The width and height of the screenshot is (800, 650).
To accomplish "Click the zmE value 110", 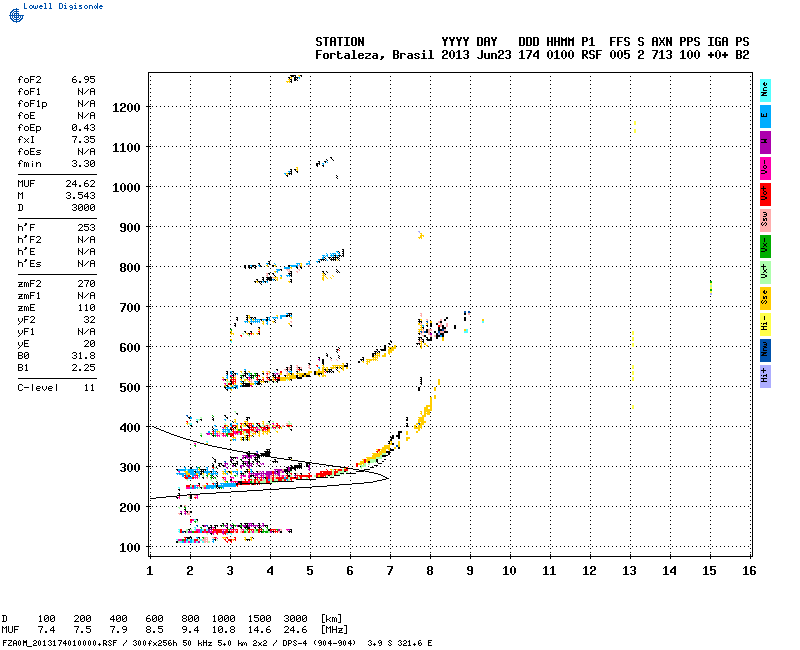I will tap(87, 308).
